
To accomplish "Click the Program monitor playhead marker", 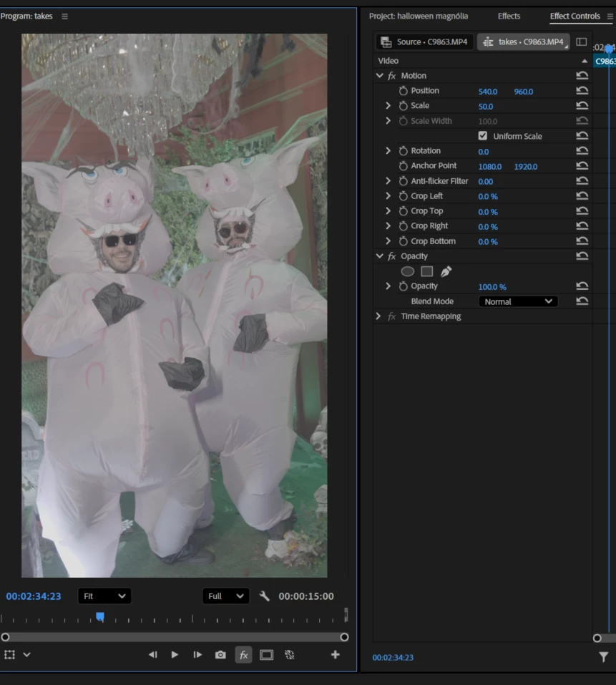I will tap(100, 616).
